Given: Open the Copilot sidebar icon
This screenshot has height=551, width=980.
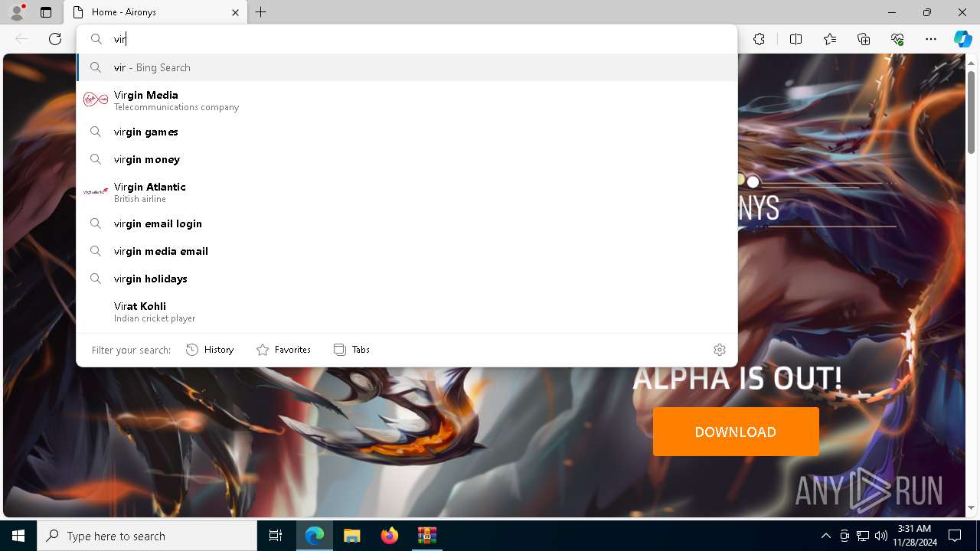Looking at the screenshot, I should tap(962, 39).
